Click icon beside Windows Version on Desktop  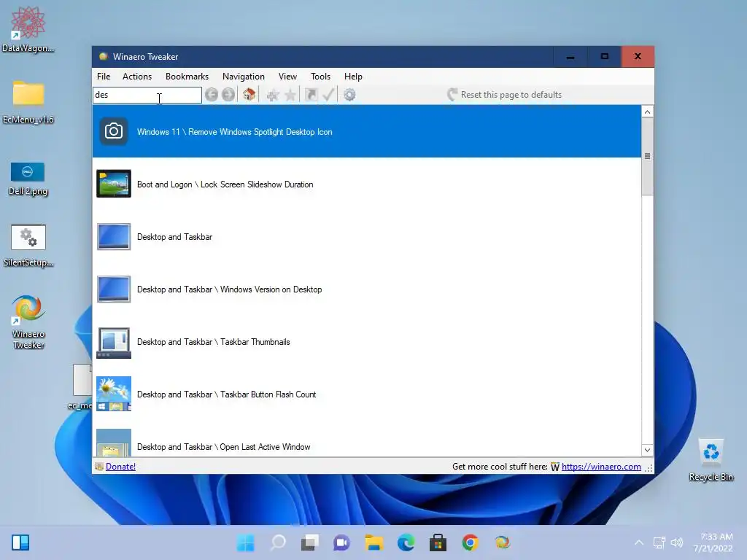113,289
